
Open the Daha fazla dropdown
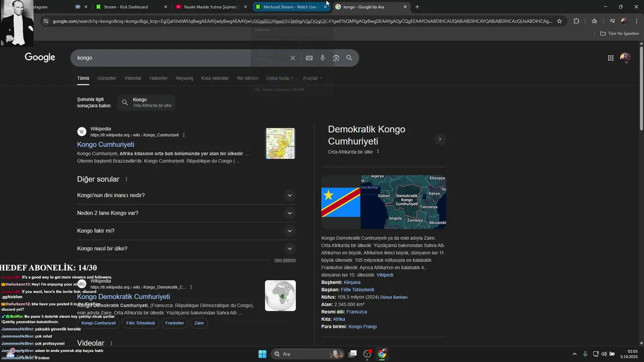[280, 78]
